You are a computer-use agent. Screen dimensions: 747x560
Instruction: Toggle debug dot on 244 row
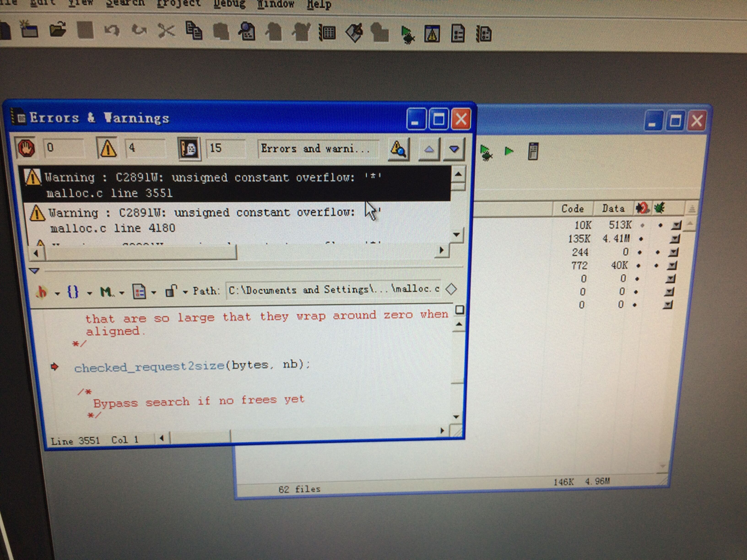pyautogui.click(x=658, y=252)
